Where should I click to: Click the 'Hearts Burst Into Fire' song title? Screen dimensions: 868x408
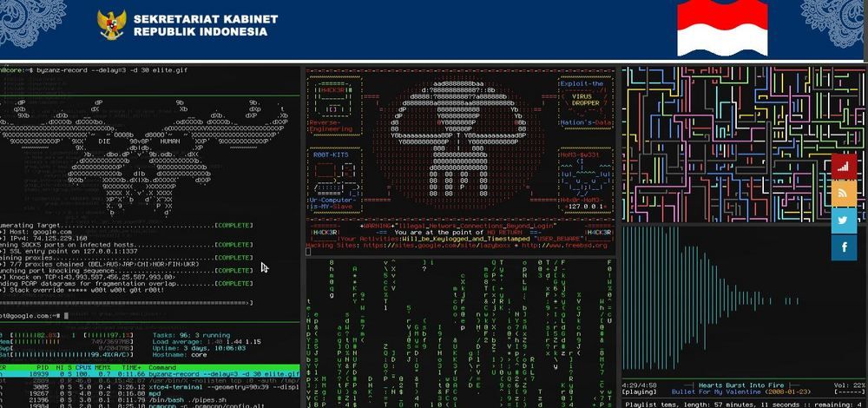coord(741,385)
